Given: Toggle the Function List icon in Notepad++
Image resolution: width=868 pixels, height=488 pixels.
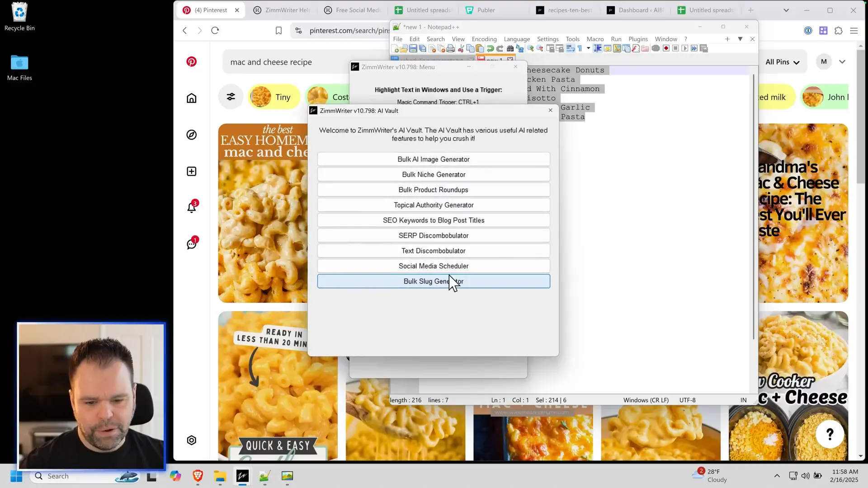Looking at the screenshot, I should coord(636,48).
